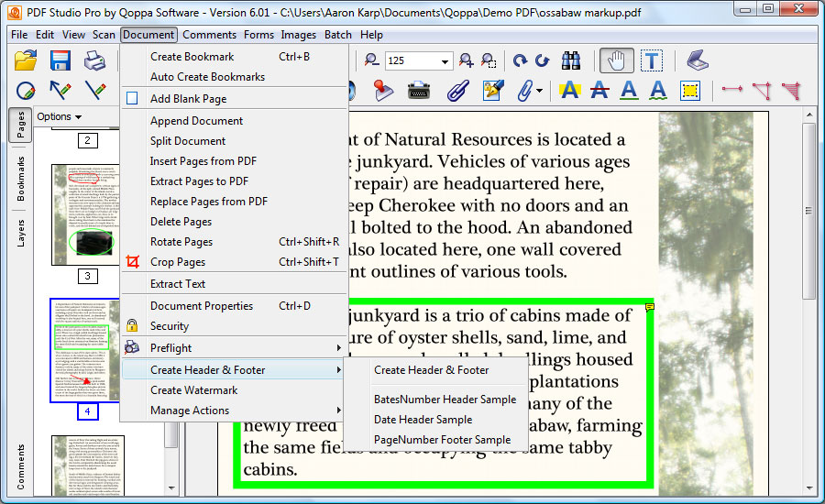Select the Hand tool
Viewport: 825px width, 504px height.
tap(616, 60)
